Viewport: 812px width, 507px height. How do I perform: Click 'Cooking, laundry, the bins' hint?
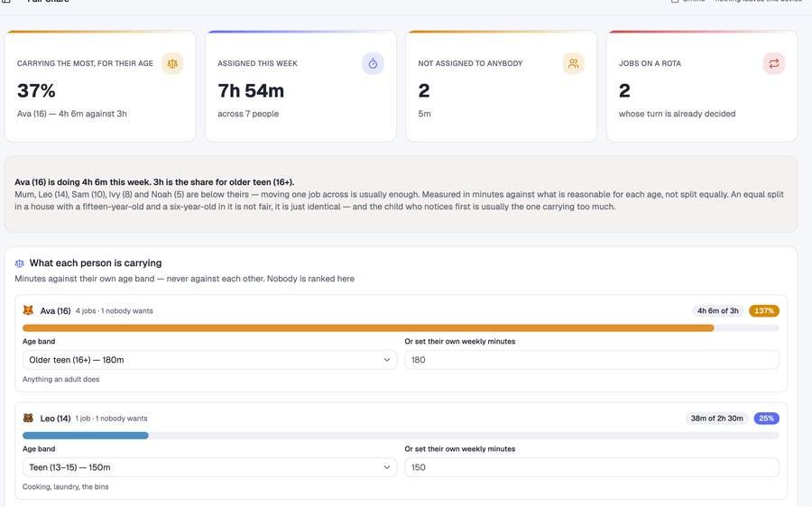point(66,487)
